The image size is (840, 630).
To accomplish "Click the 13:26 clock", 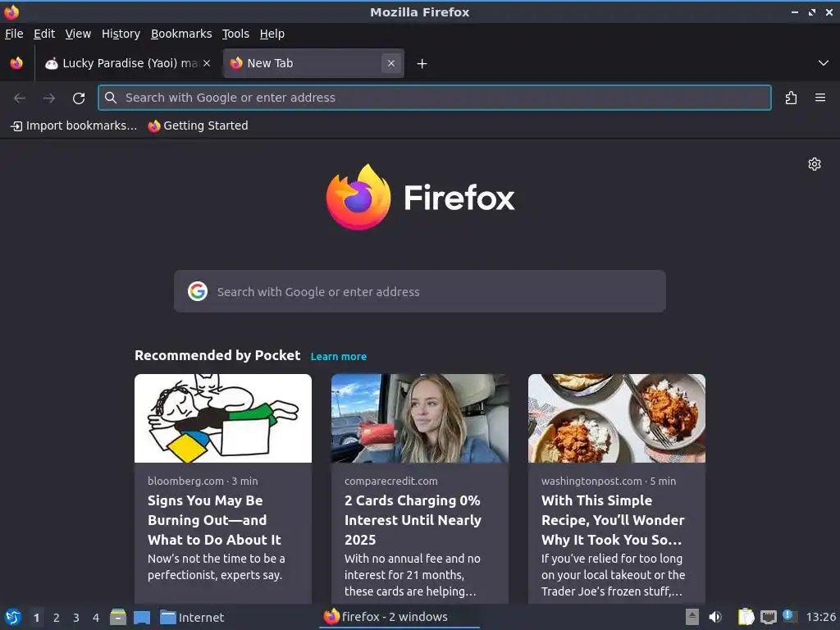I will [820, 618].
